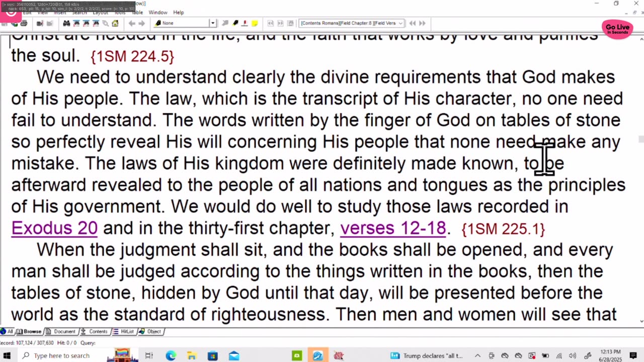
Task: Click the fast-forward arrows after field dropdown
Action: pyautogui.click(x=422, y=23)
